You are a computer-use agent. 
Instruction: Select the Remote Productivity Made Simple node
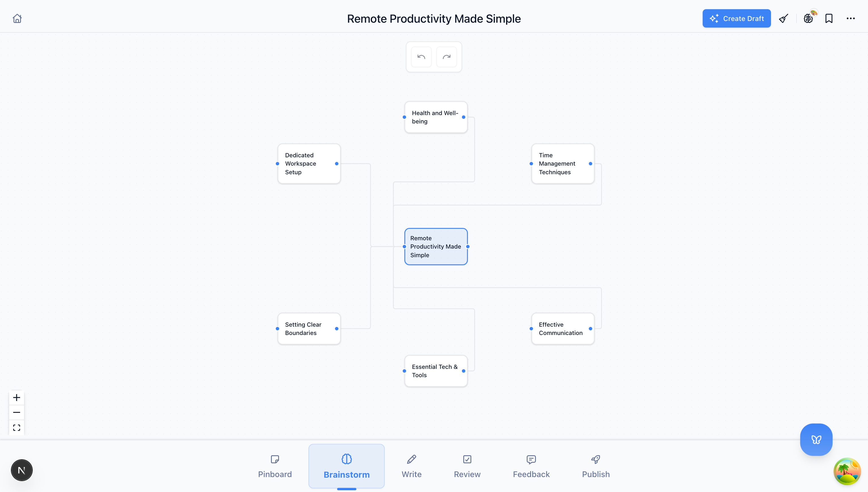click(436, 246)
